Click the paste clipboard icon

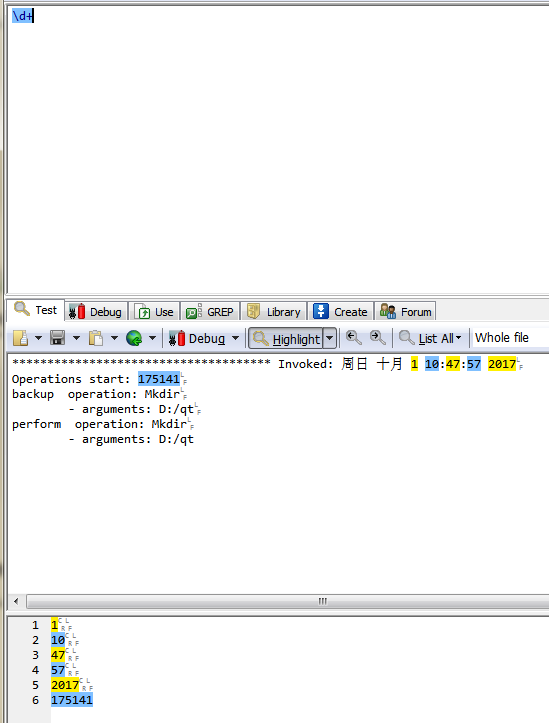tap(95, 338)
